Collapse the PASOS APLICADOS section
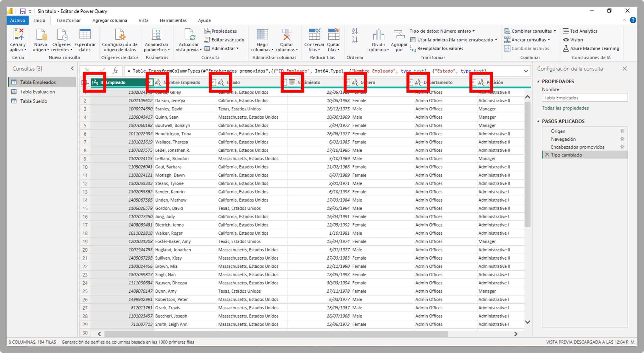The image size is (644, 353). [x=538, y=121]
